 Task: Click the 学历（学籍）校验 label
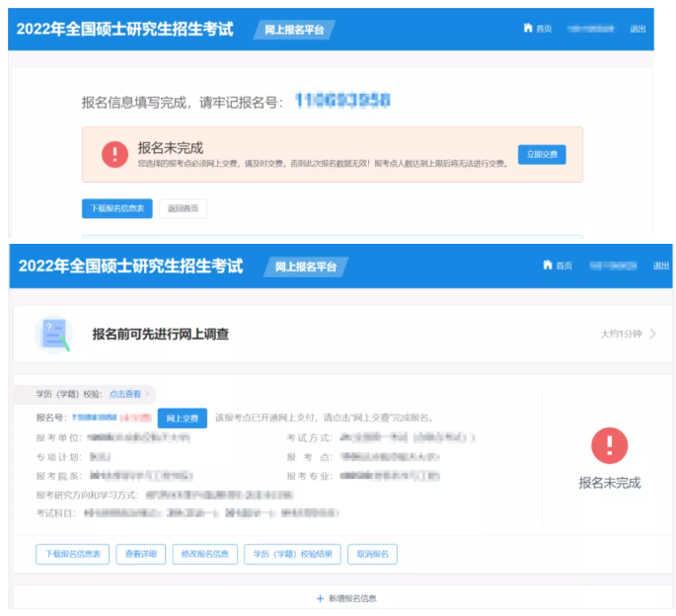(x=69, y=394)
